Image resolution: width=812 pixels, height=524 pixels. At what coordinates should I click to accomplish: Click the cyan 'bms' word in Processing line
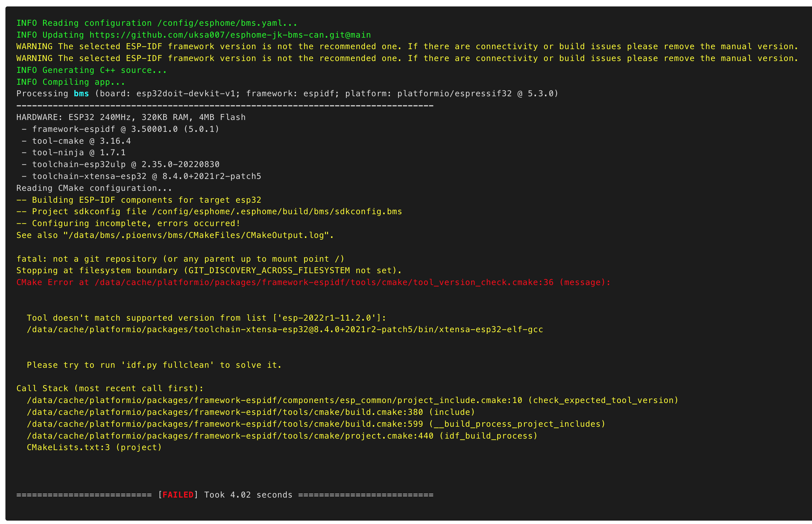pos(81,94)
